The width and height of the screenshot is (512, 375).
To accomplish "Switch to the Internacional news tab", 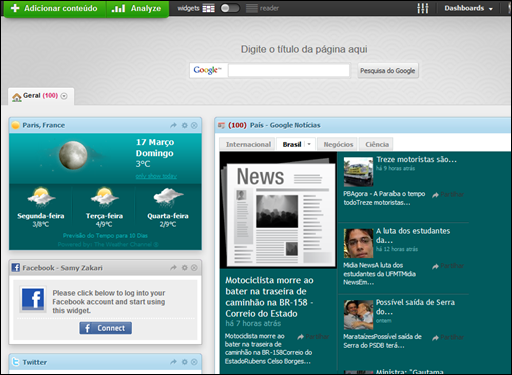I will (248, 144).
